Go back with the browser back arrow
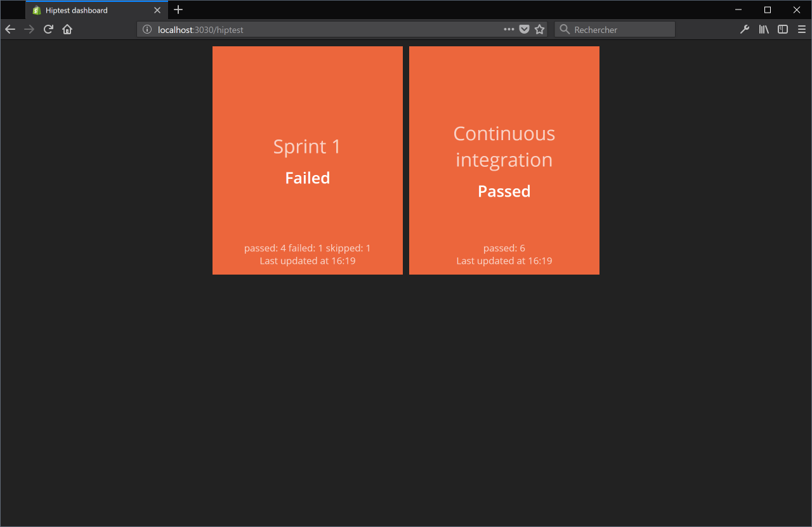The height and width of the screenshot is (527, 812). tap(10, 29)
